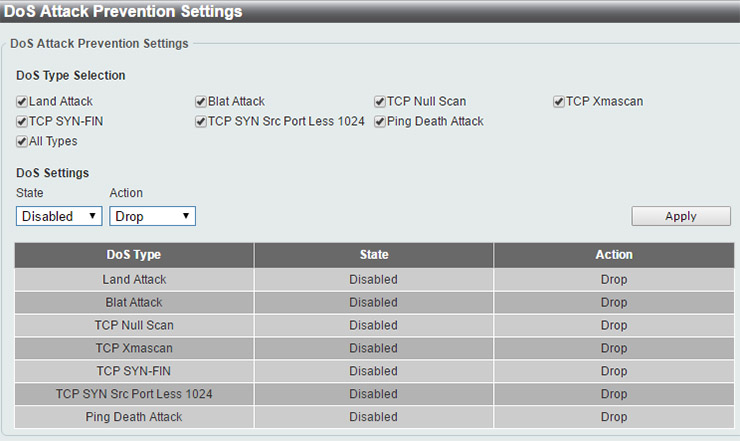
Task: Uncheck TCP SYN Src Port Less 1024
Action: click(201, 121)
